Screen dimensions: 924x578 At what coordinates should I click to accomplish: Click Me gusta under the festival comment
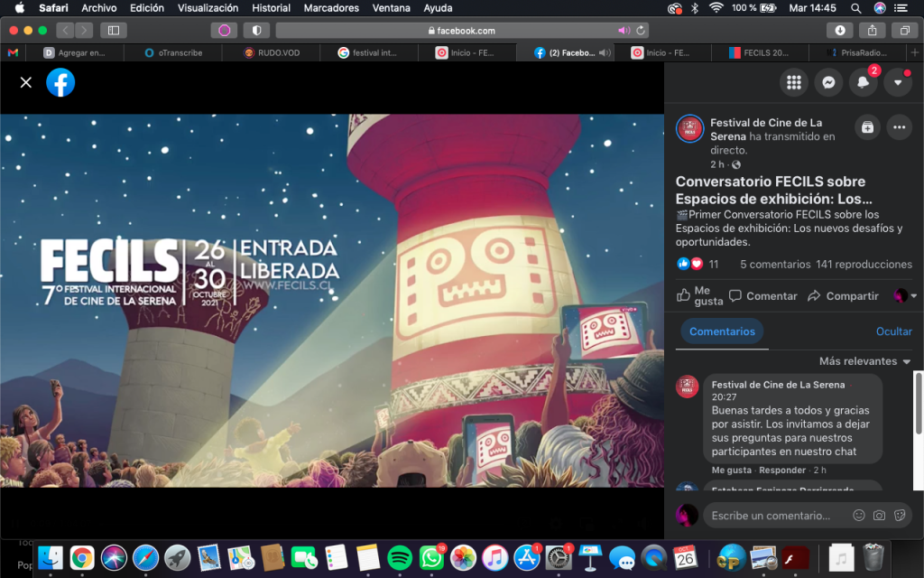pyautogui.click(x=731, y=470)
